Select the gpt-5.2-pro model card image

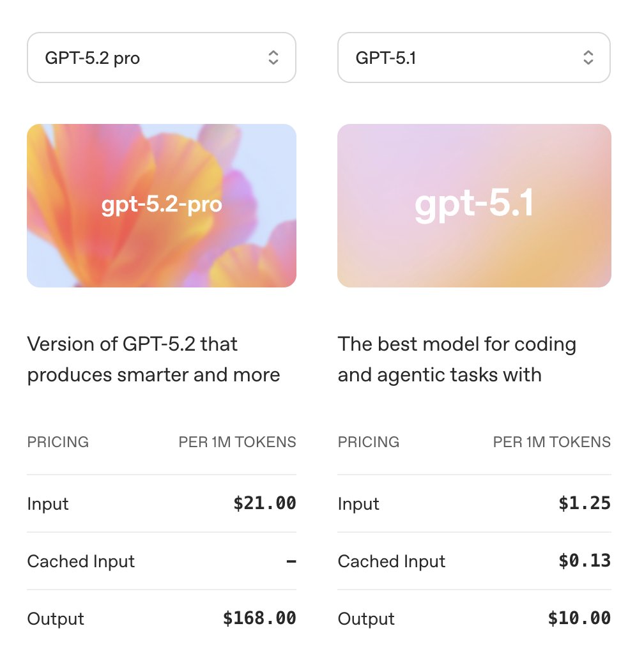[x=161, y=206]
